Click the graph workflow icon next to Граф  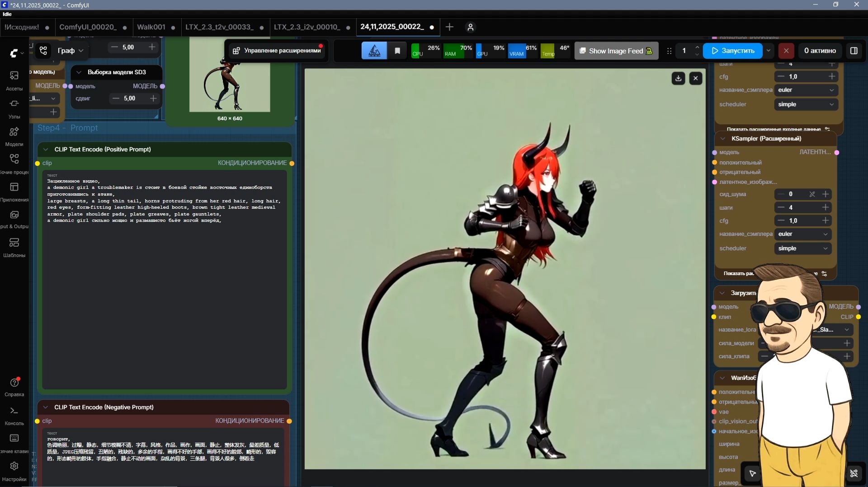pyautogui.click(x=43, y=51)
